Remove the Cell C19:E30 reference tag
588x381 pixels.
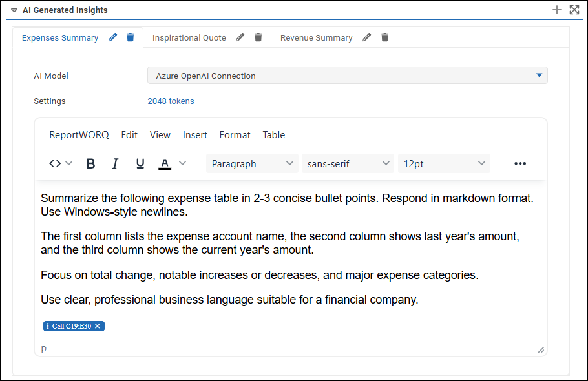[x=98, y=326]
